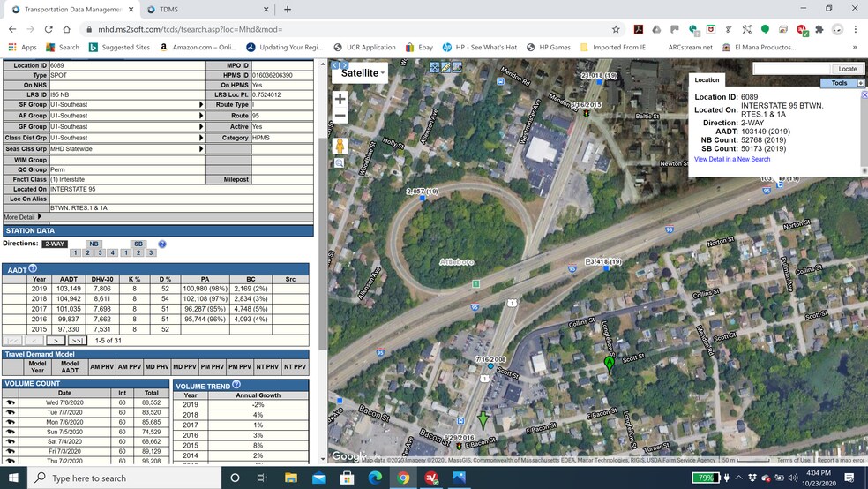This screenshot has width=868, height=489.
Task: Expand the AF Group arrow
Action: 201,116
